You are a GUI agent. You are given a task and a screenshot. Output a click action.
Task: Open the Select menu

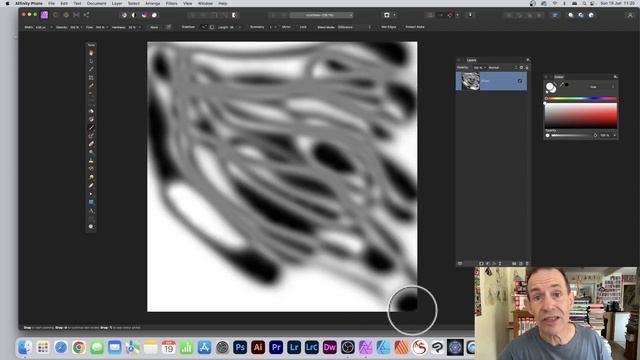click(133, 3)
